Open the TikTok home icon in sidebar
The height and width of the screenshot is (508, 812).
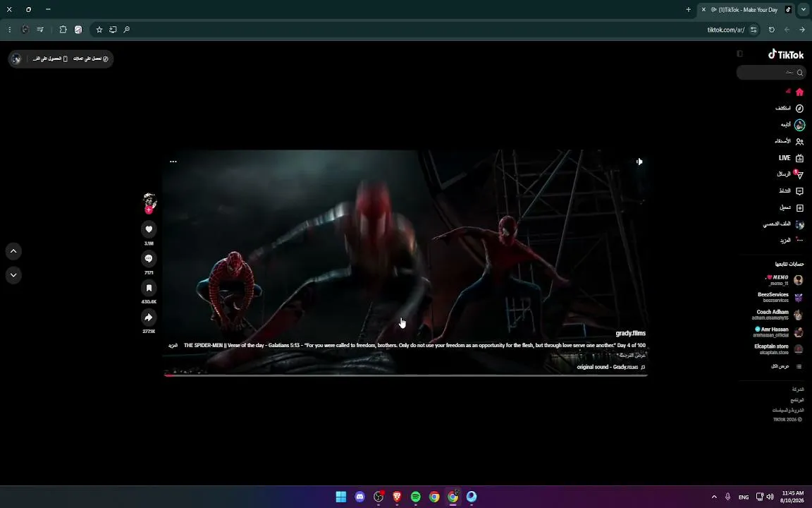799,92
